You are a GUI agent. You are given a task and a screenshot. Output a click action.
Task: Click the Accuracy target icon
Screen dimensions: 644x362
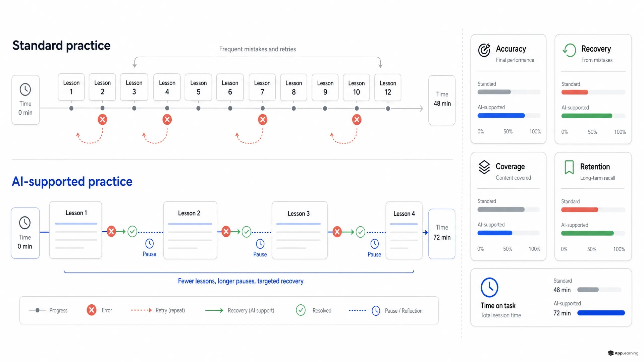pyautogui.click(x=484, y=50)
